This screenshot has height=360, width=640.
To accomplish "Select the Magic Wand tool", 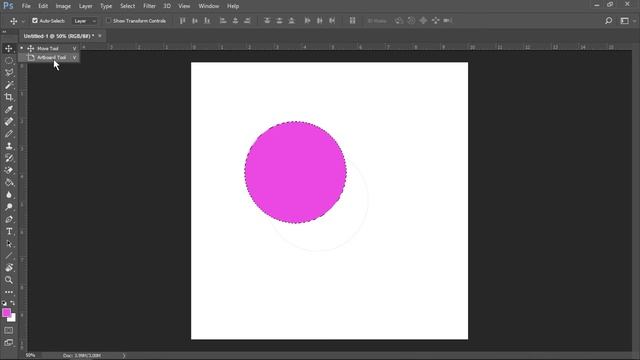I will point(9,85).
